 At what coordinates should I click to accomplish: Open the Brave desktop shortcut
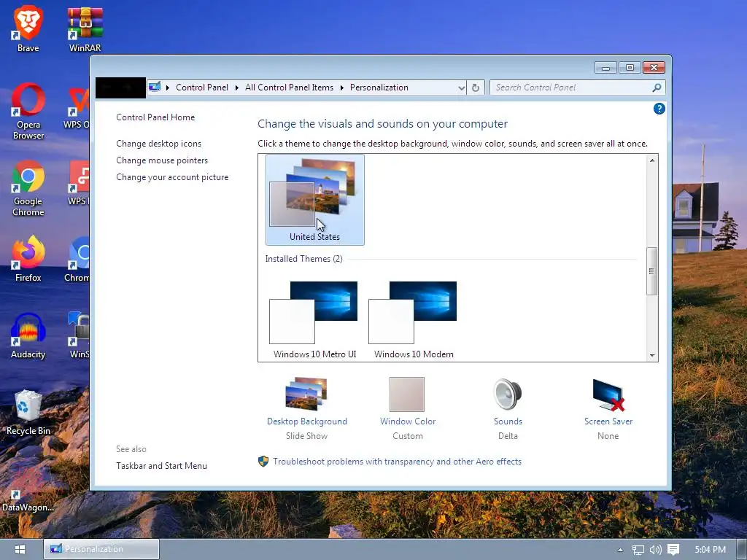28,28
